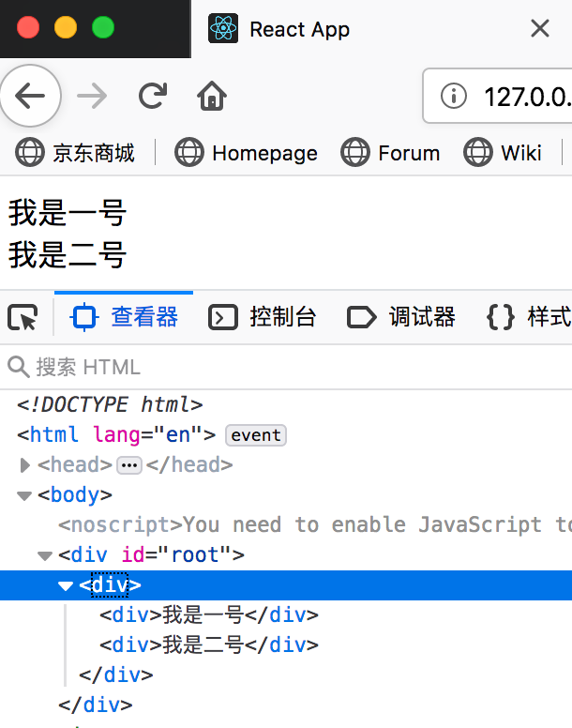Click the event badge on html tag
572x728 pixels.
(256, 435)
